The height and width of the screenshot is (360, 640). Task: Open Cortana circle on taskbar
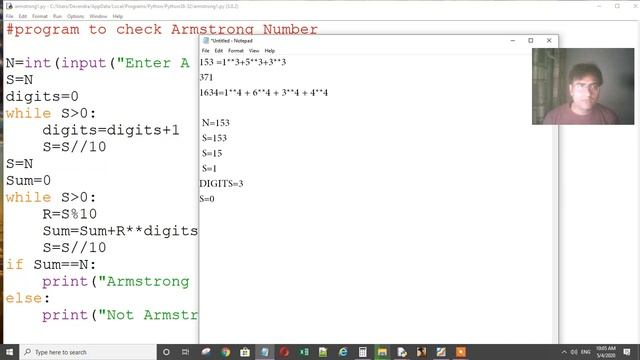(x=166, y=352)
